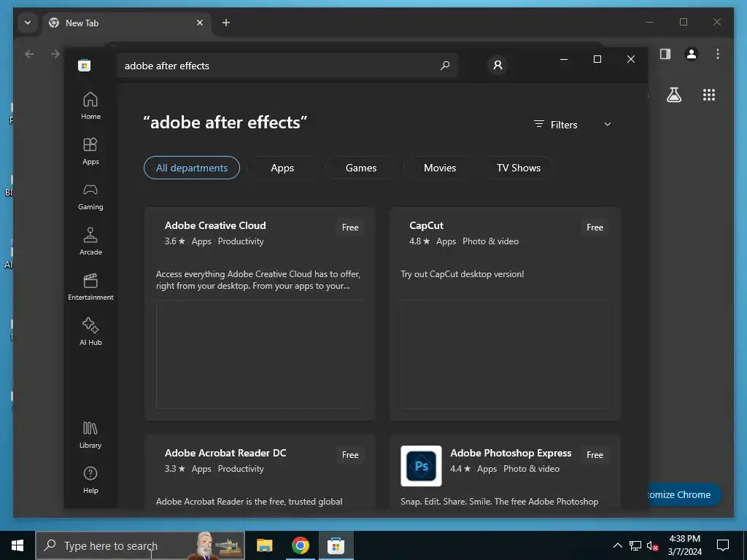Open the notifications action center icon
The height and width of the screenshot is (560, 747).
pyautogui.click(x=723, y=545)
